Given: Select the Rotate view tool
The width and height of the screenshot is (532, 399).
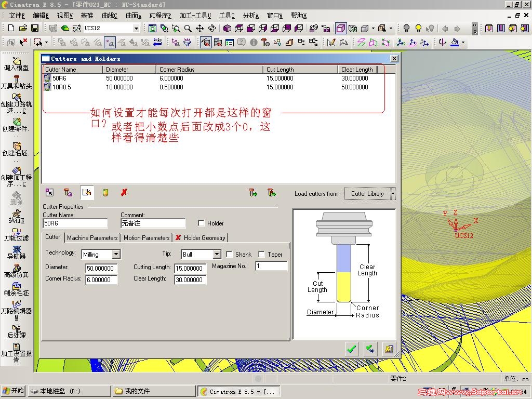Looking at the screenshot, I should coord(212,29).
